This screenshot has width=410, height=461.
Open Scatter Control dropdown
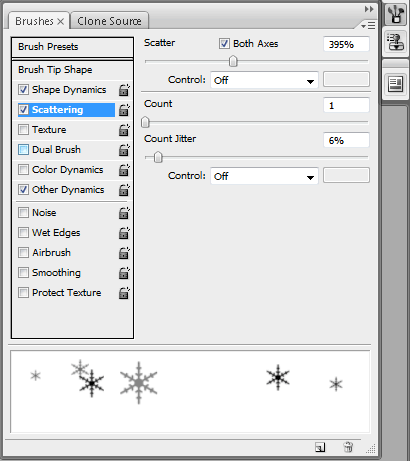[264, 80]
